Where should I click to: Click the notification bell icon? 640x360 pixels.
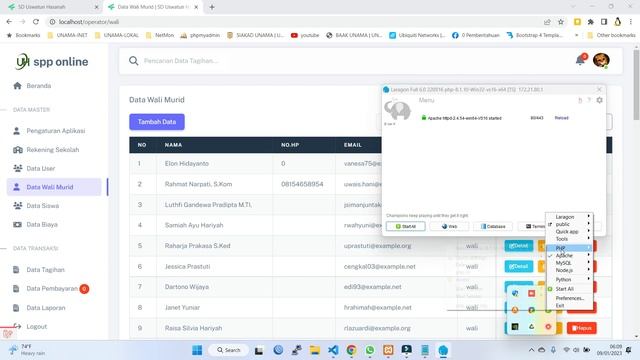[580, 60]
